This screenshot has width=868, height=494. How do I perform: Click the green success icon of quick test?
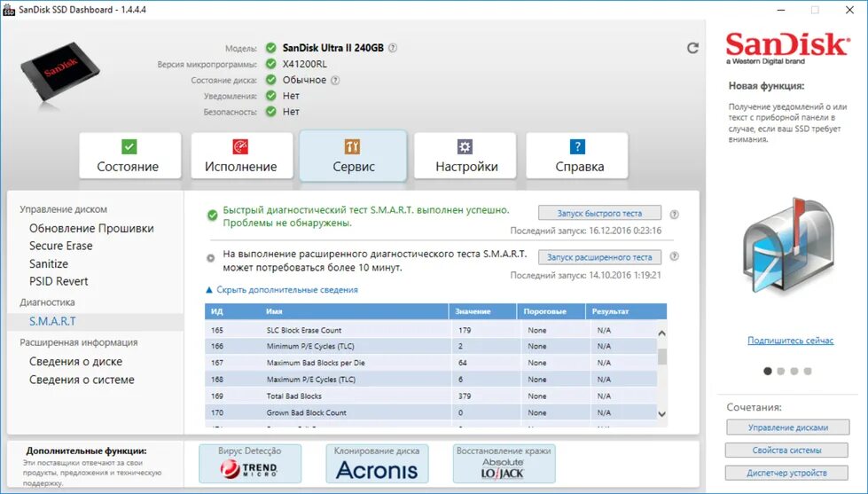point(212,216)
